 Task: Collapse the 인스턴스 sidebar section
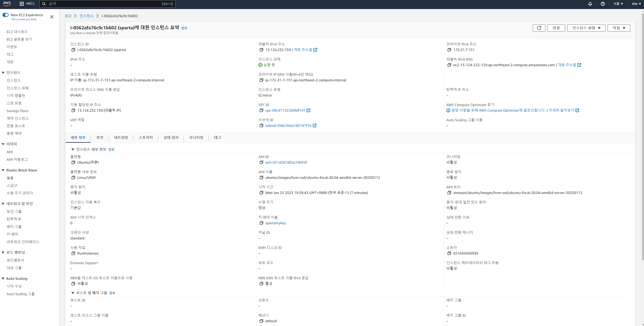pos(3,73)
